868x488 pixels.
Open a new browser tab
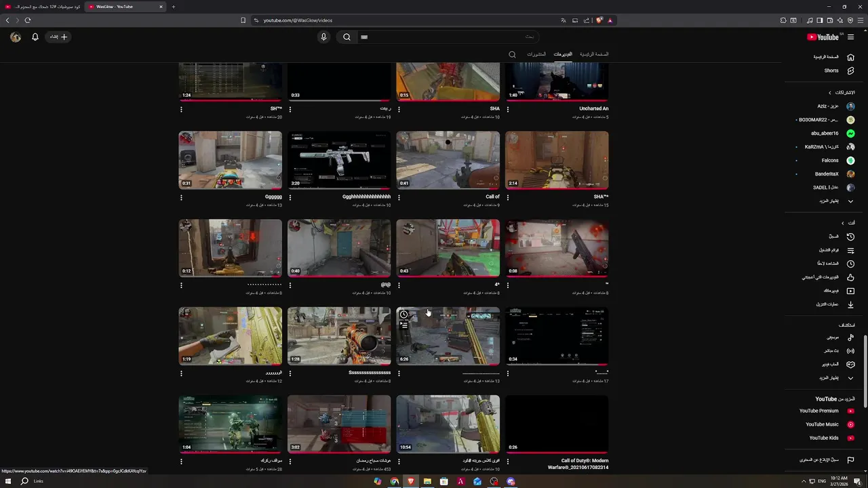click(x=174, y=7)
